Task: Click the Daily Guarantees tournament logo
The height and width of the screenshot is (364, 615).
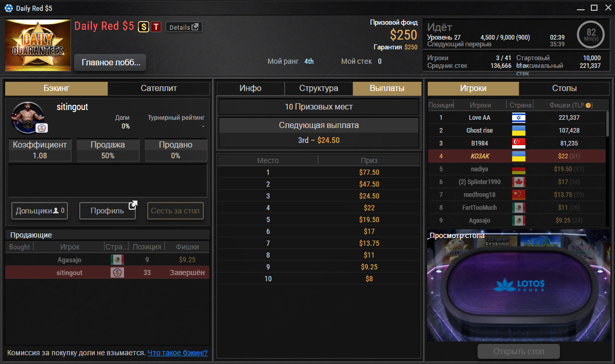Action: click(x=38, y=45)
